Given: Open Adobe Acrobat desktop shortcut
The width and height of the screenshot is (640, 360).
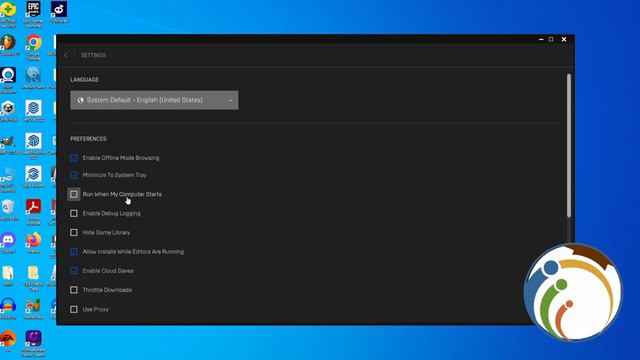Looking at the screenshot, I should (x=33, y=211).
